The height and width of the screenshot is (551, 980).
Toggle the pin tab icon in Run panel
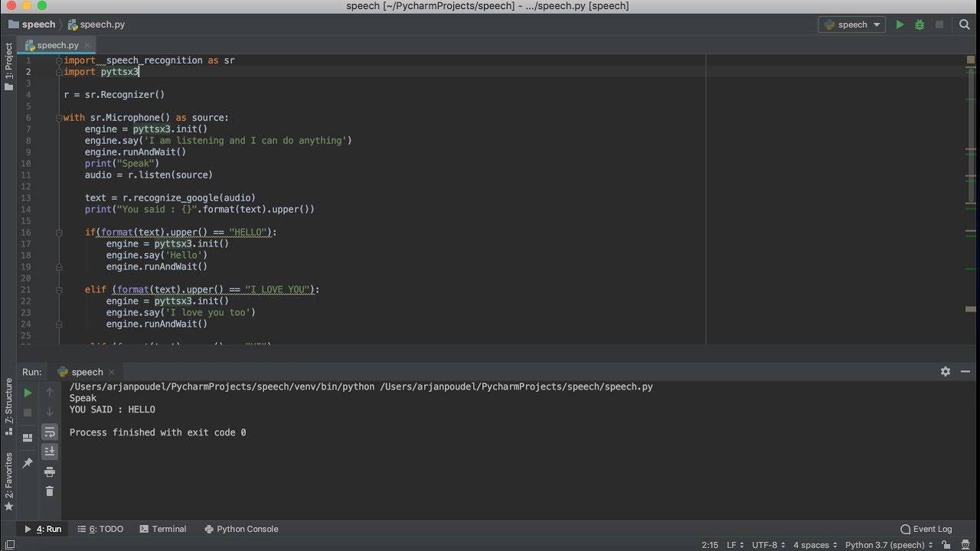point(28,463)
